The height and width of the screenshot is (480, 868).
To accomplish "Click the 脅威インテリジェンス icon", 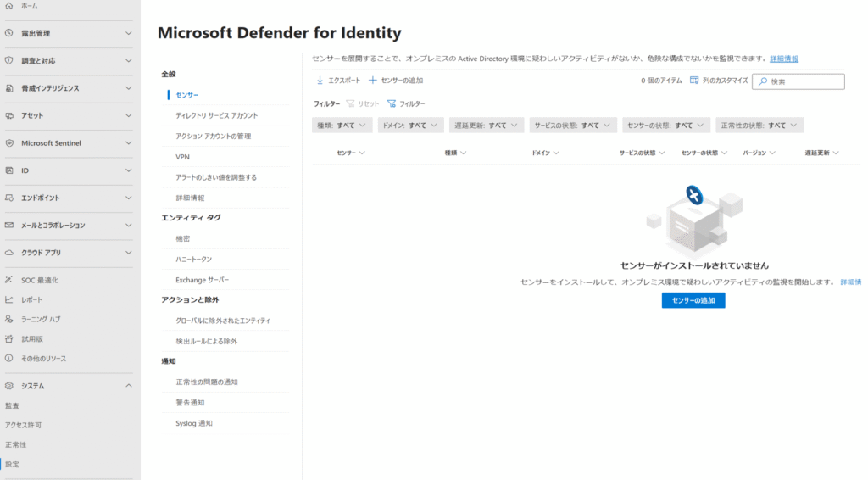I will tap(8, 88).
